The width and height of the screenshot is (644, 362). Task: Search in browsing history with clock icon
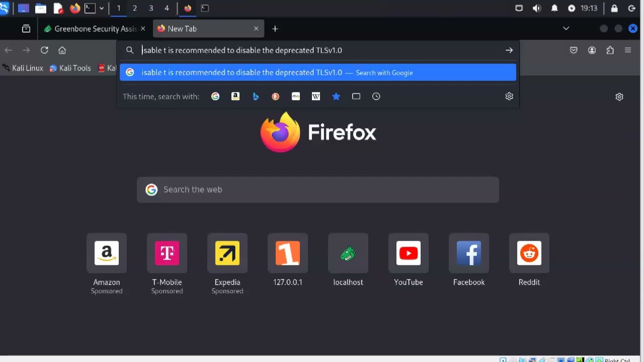(x=376, y=97)
